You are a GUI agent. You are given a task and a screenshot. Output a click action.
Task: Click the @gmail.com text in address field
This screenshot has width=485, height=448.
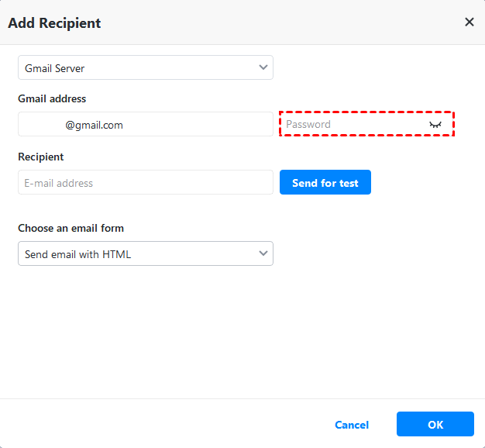click(94, 124)
